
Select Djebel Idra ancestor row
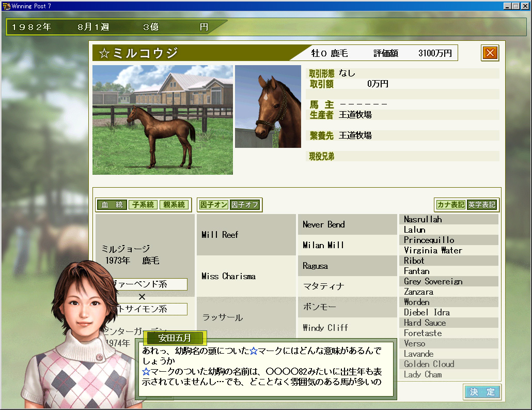(449, 312)
